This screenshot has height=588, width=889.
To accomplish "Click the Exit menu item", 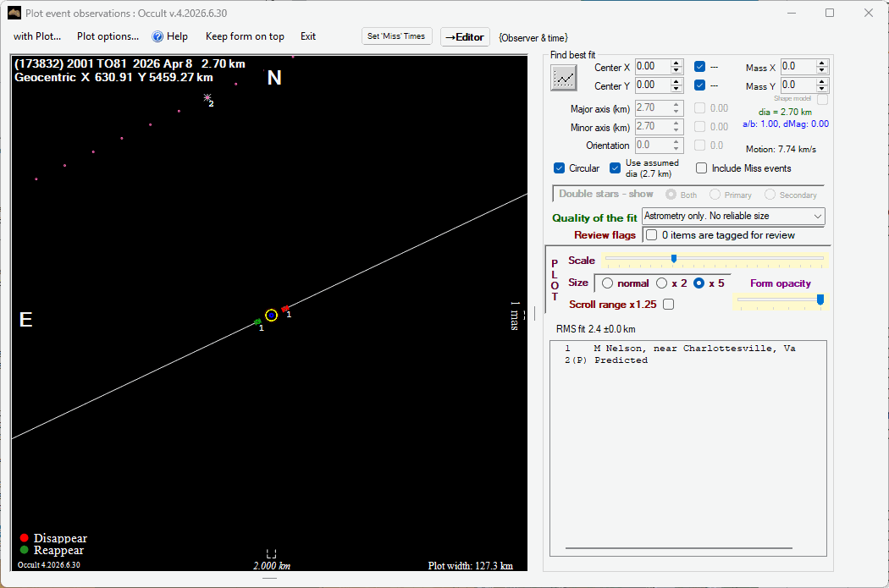I will click(x=308, y=36).
